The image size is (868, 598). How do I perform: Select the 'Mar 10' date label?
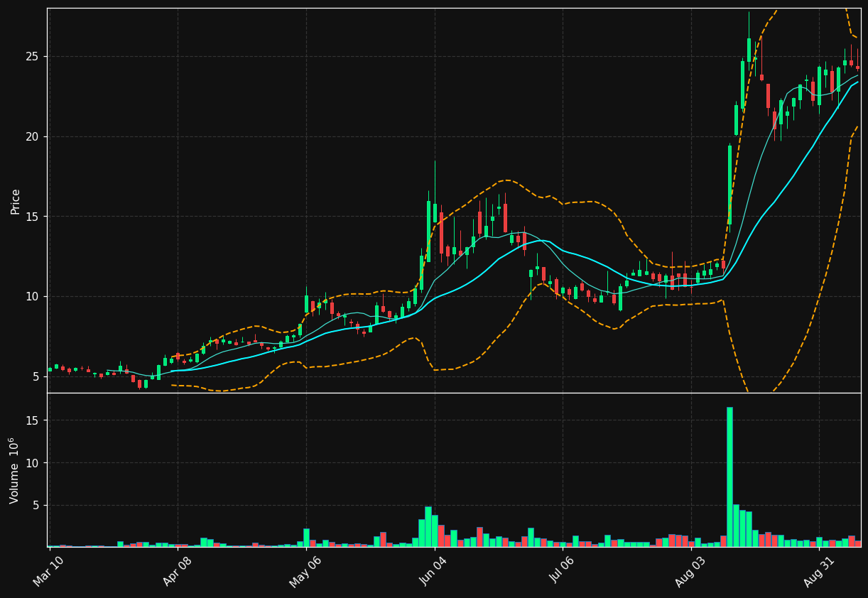click(49, 571)
